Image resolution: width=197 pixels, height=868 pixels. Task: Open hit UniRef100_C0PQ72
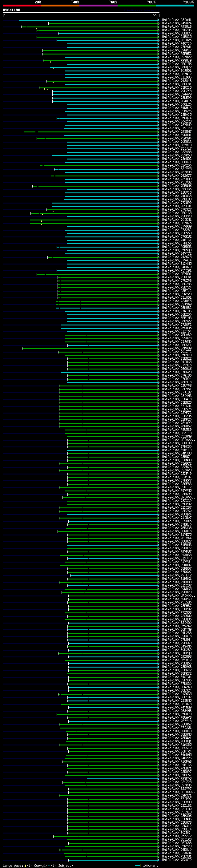tap(176, 67)
